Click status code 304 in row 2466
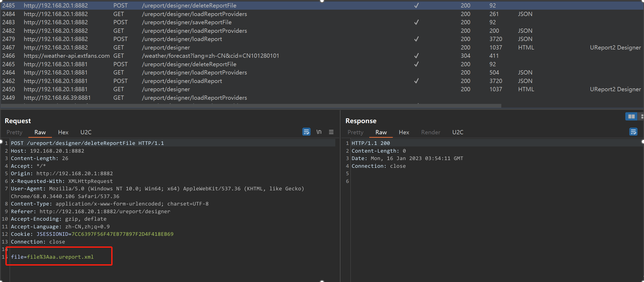Image resolution: width=644 pixels, height=282 pixels. click(x=465, y=56)
